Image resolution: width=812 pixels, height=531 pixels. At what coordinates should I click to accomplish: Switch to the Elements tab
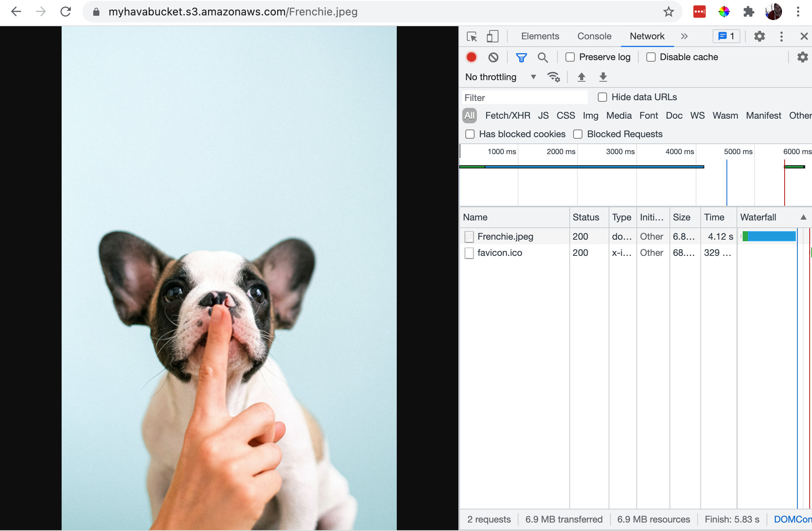(x=540, y=37)
